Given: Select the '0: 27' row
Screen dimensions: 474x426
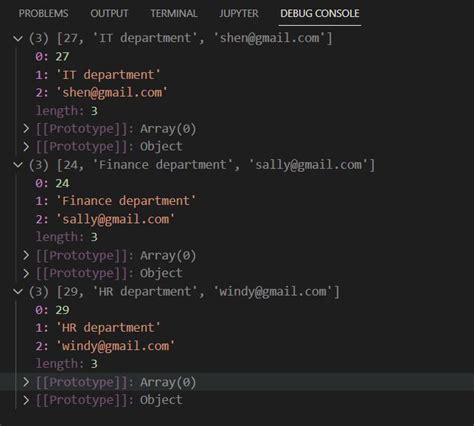Looking at the screenshot, I should click(52, 56).
